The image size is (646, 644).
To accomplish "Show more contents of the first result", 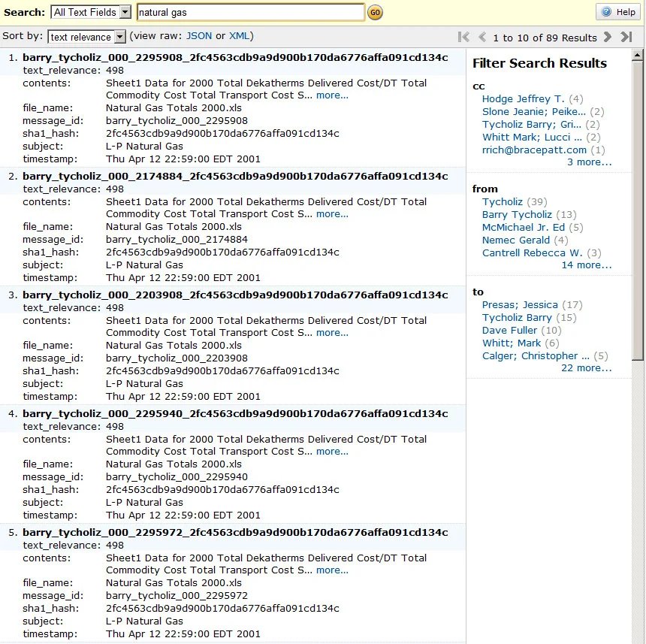I will coord(332,95).
